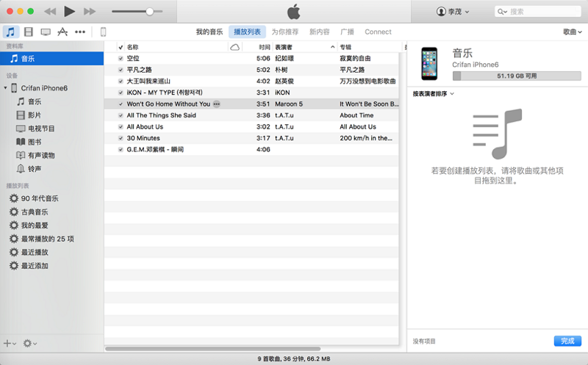Open the 90 年代音乐 smart playlist
The image size is (588, 365).
coord(34,198)
